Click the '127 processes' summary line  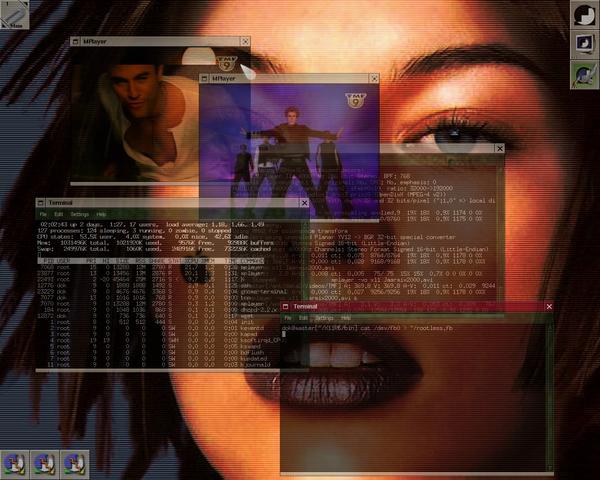[135, 231]
